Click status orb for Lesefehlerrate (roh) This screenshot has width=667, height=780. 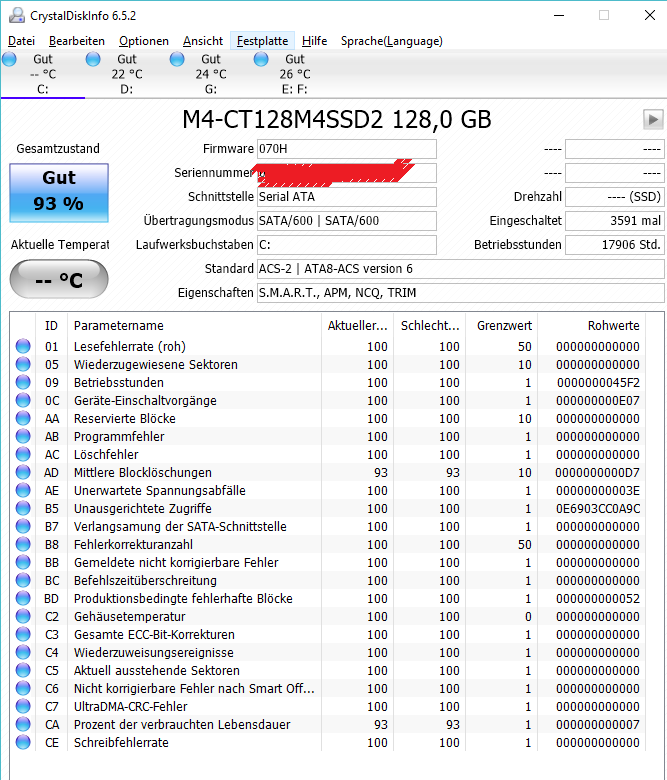23,346
